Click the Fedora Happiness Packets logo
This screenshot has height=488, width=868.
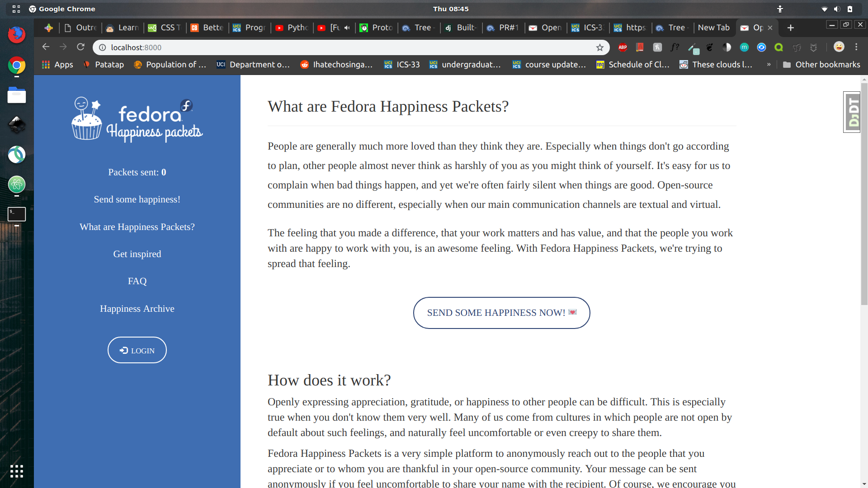[137, 120]
